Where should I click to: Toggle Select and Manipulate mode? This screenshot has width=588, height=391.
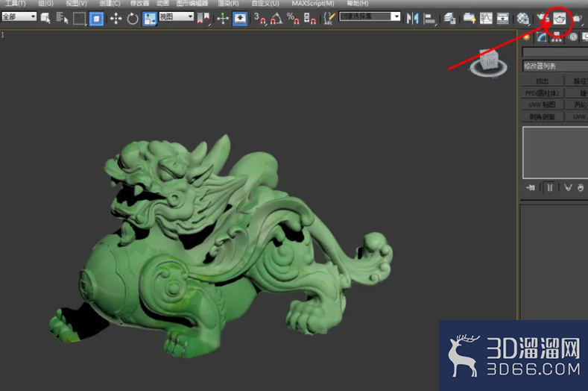[223, 19]
